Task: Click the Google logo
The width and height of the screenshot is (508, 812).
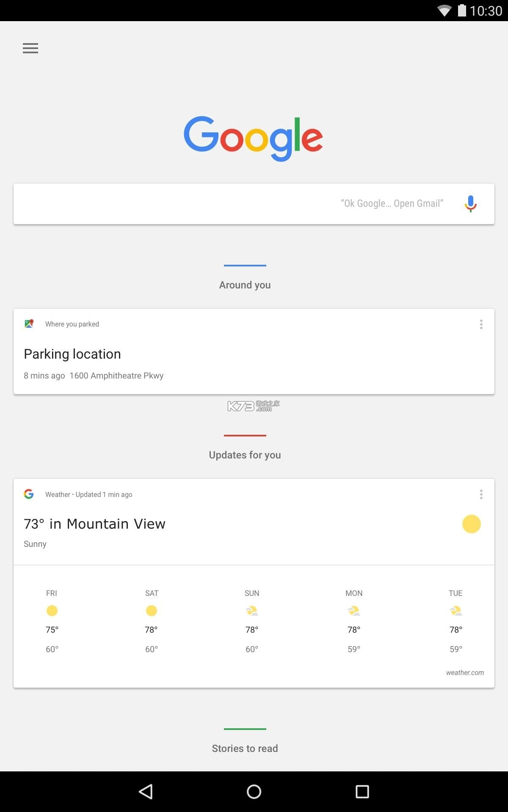Action: click(253, 138)
